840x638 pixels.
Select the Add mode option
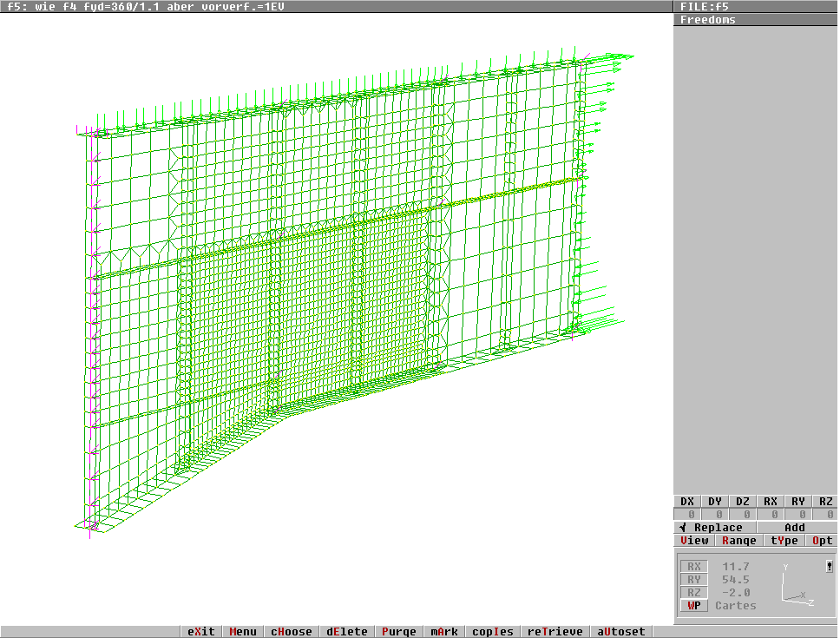pos(795,527)
